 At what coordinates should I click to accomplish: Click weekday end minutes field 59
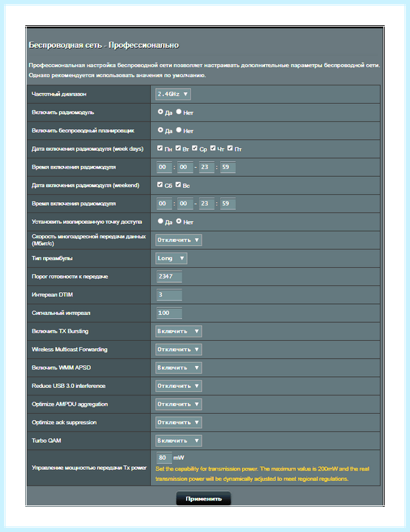coord(228,167)
